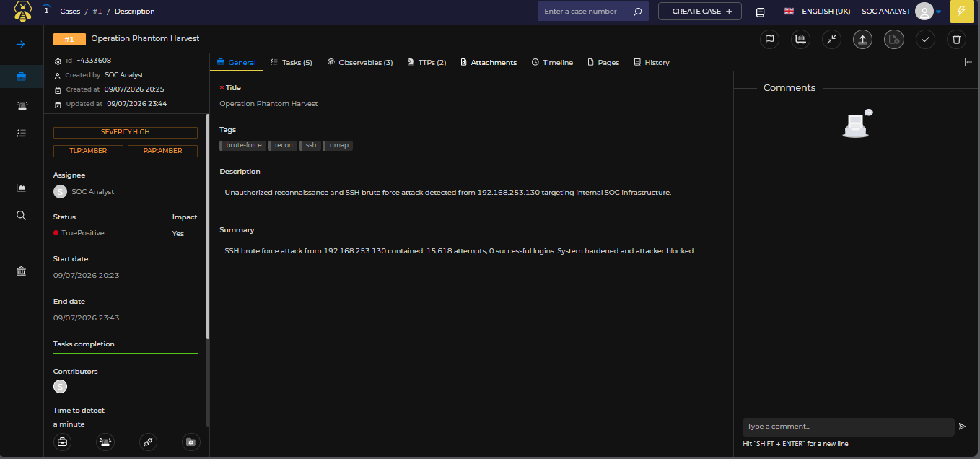980x459 pixels.
Task: Open documentation book icon
Action: [x=760, y=12]
